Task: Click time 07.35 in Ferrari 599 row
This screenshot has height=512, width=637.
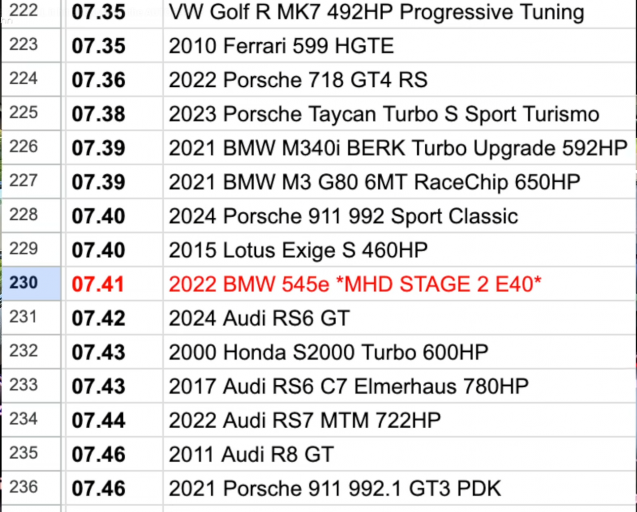Action: coord(114,45)
